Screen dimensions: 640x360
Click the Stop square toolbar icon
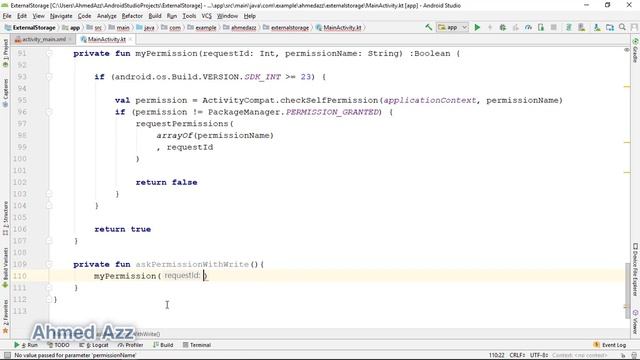click(553, 27)
